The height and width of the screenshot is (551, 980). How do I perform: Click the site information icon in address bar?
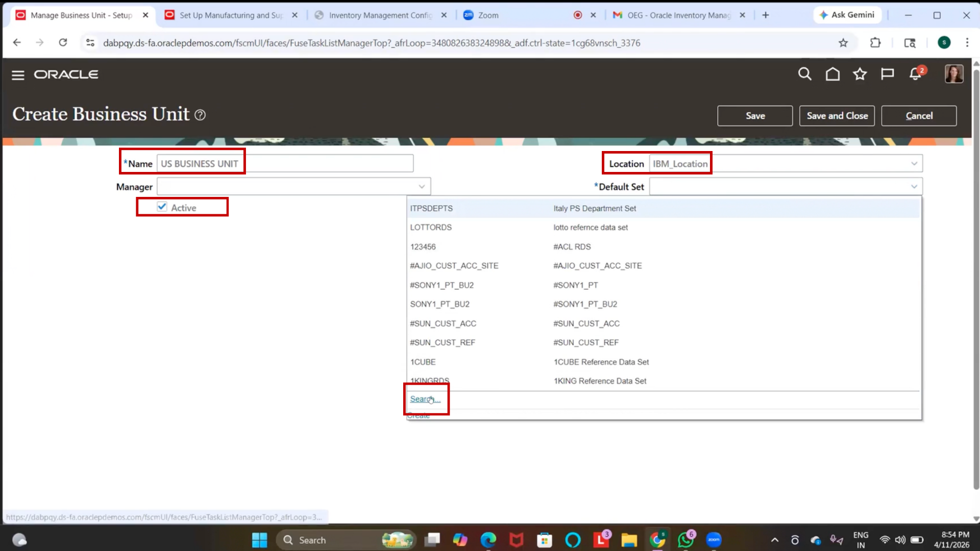[90, 43]
